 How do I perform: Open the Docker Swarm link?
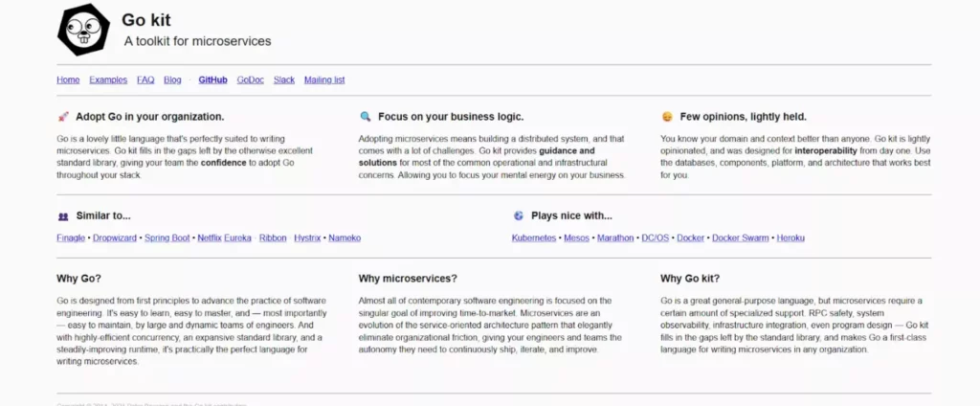(741, 237)
